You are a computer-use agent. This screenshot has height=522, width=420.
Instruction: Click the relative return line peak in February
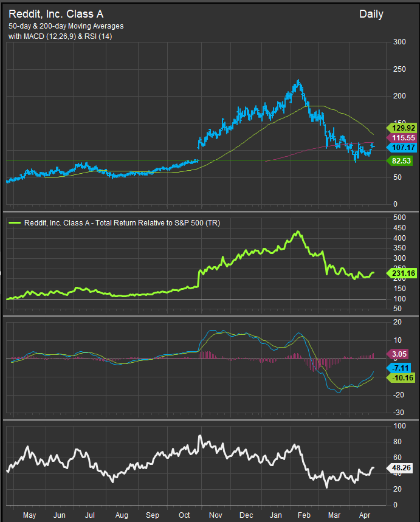pos(298,232)
